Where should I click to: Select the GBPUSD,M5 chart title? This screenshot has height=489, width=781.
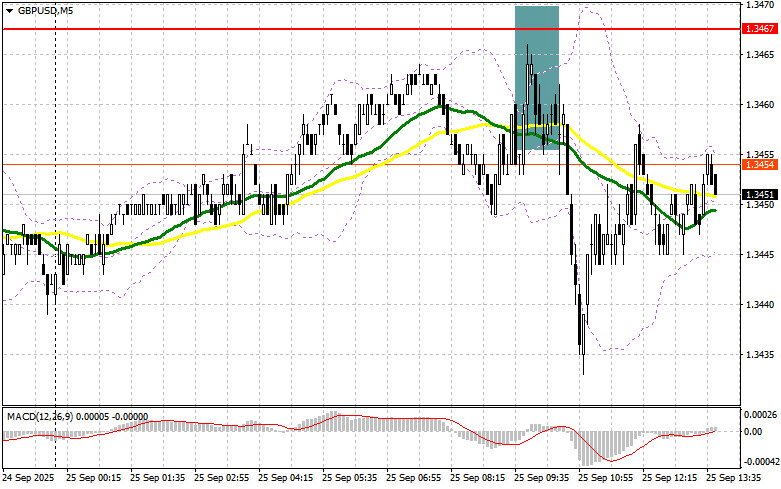45,10
